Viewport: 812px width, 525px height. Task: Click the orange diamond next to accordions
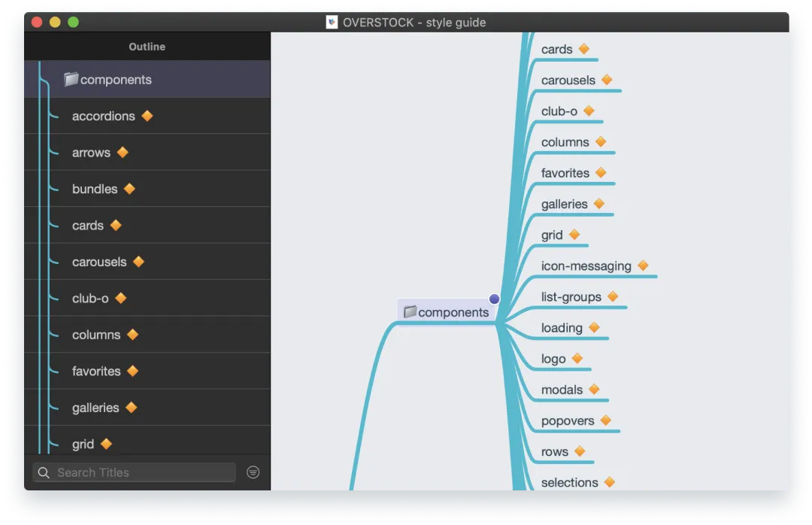pos(147,116)
